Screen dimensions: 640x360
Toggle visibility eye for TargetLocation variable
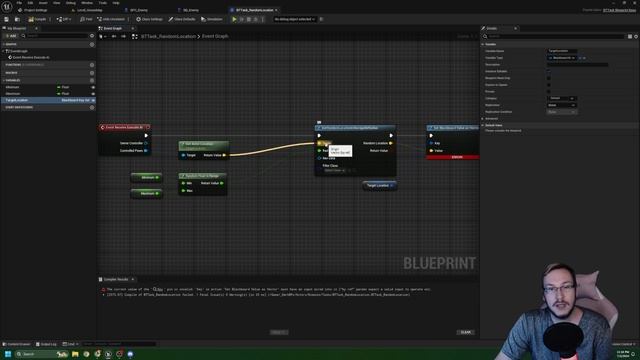pos(93,100)
